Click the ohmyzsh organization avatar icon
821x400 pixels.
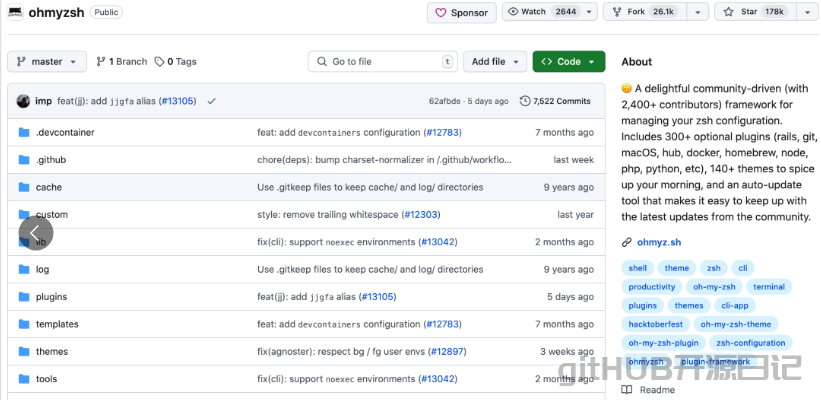click(15, 13)
